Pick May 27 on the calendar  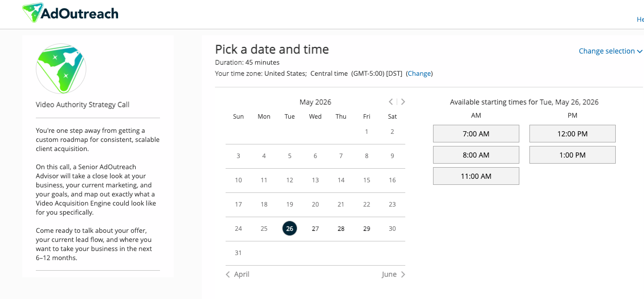point(315,229)
